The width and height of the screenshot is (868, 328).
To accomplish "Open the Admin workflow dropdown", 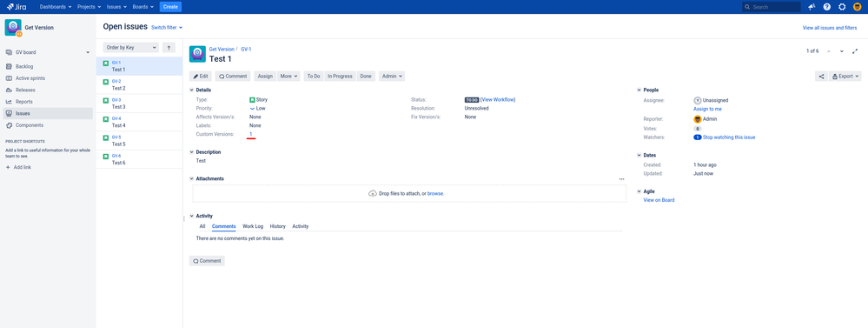I will [x=391, y=77].
